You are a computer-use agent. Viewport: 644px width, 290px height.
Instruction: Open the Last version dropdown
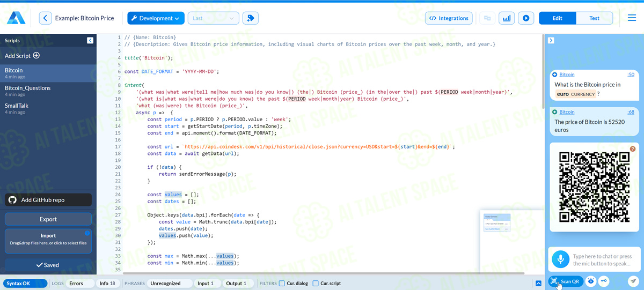(x=213, y=18)
